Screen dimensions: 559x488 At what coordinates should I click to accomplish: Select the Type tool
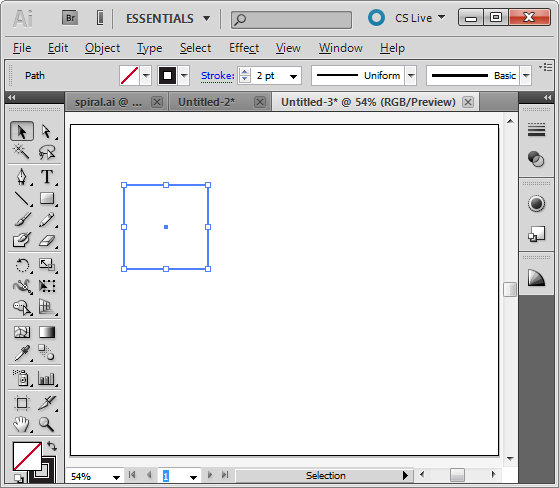47,177
